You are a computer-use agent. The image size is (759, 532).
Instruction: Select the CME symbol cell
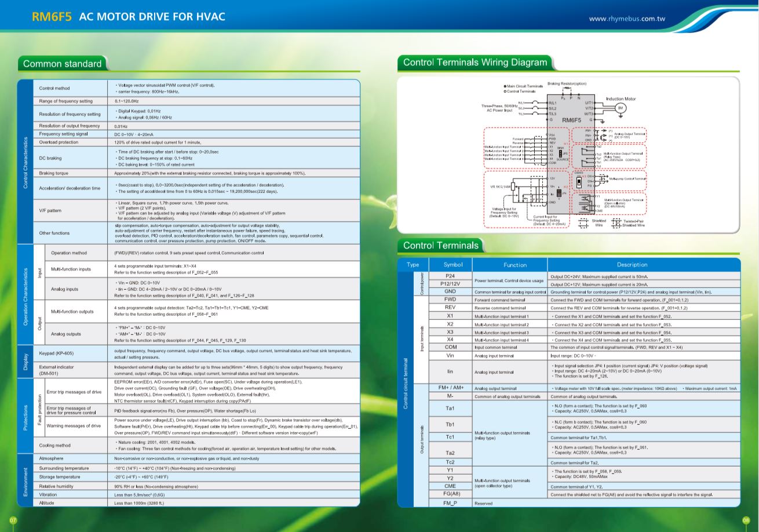tap(450, 486)
